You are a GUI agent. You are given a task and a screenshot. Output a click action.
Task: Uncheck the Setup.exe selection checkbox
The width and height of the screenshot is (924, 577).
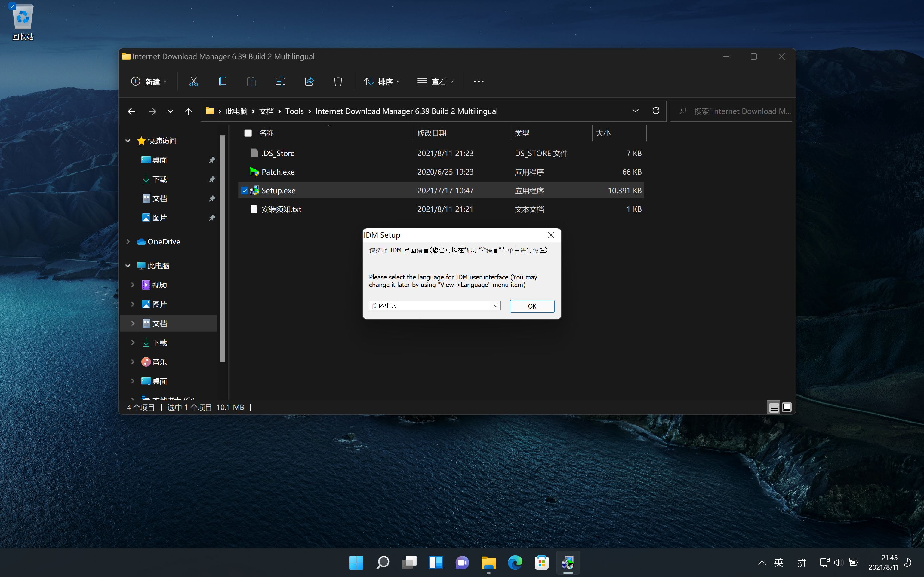244,191
